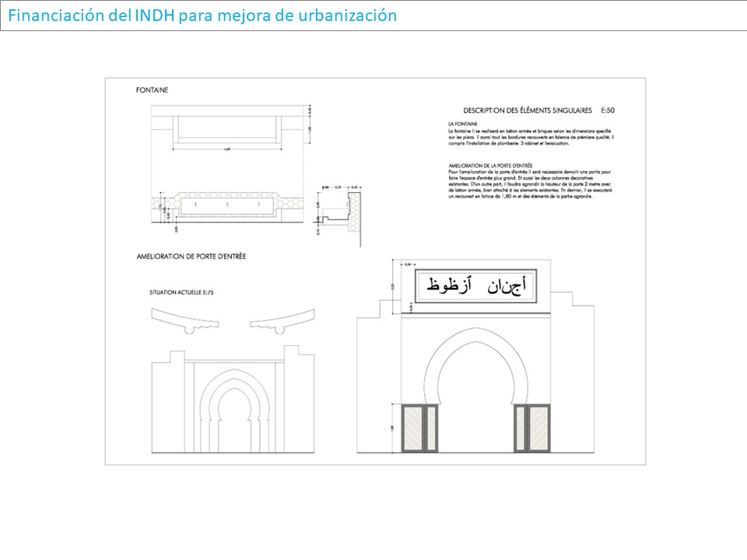Click the E:50 scale annotation

pyautogui.click(x=608, y=110)
